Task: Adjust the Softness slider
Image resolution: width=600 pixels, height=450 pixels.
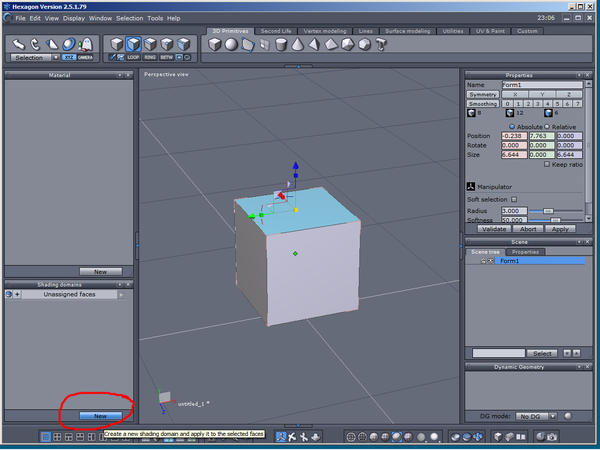Action: (x=555, y=220)
